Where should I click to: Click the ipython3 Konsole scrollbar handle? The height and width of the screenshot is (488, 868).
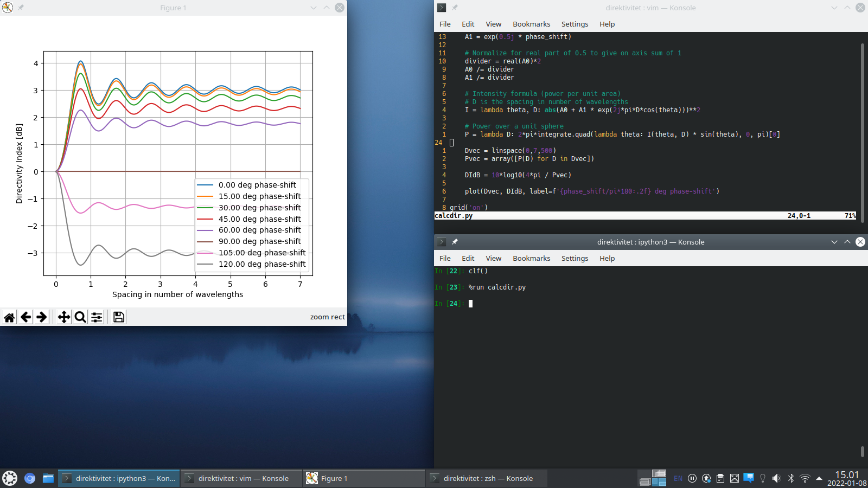[863, 451]
